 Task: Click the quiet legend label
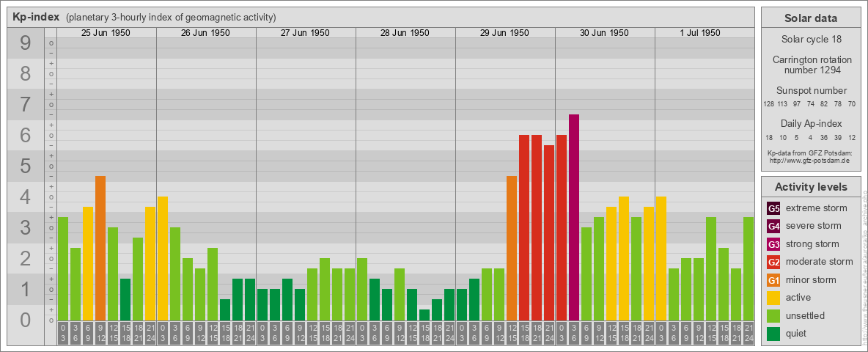tap(797, 333)
